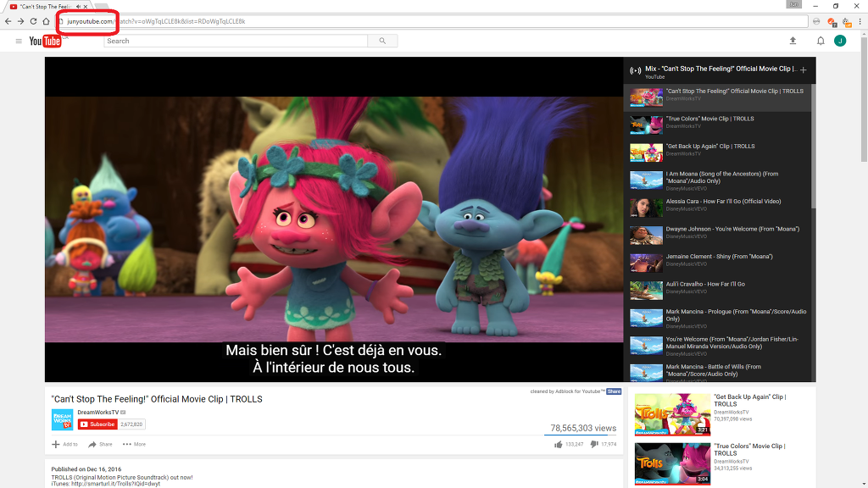Open the DreamWorksTV channel avatar
The width and height of the screenshot is (868, 488).
click(62, 420)
